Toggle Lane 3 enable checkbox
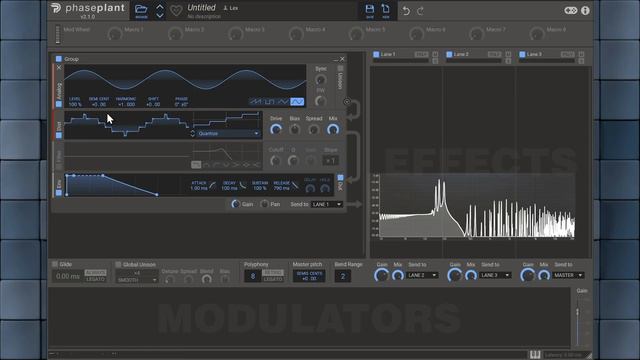Image resolution: width=640 pixels, height=360 pixels. coord(522,54)
